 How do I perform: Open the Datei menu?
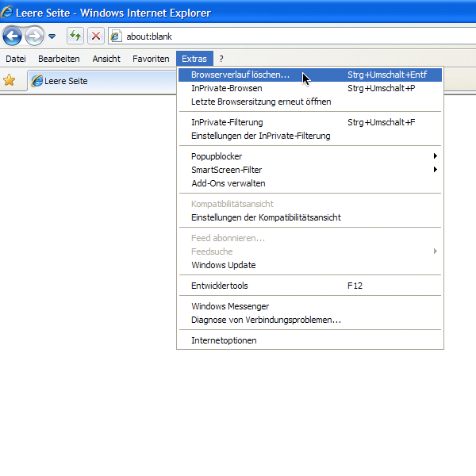pos(16,59)
